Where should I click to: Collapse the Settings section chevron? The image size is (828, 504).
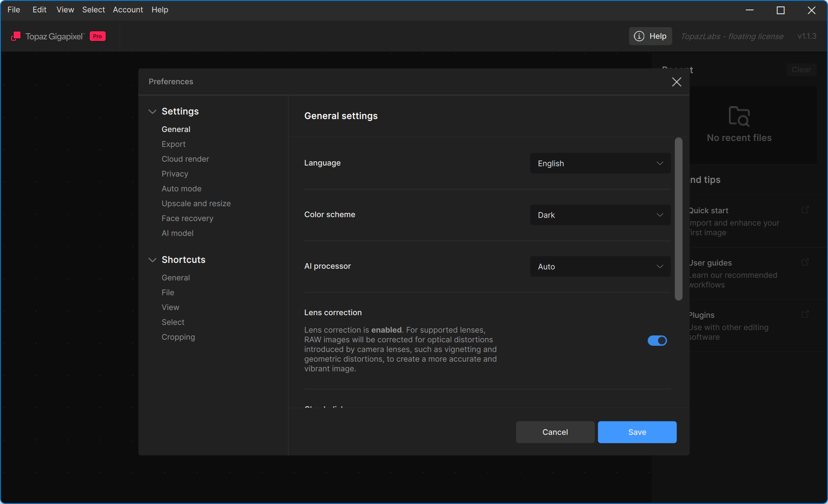(x=152, y=111)
